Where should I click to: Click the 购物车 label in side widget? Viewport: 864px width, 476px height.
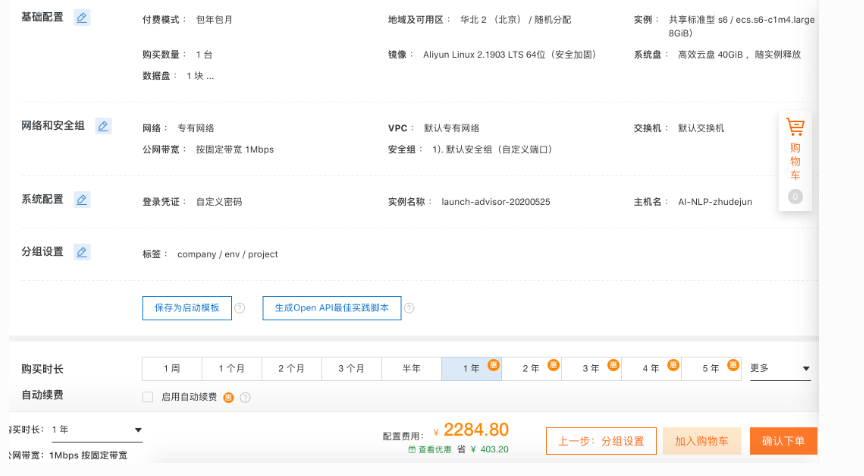795,161
